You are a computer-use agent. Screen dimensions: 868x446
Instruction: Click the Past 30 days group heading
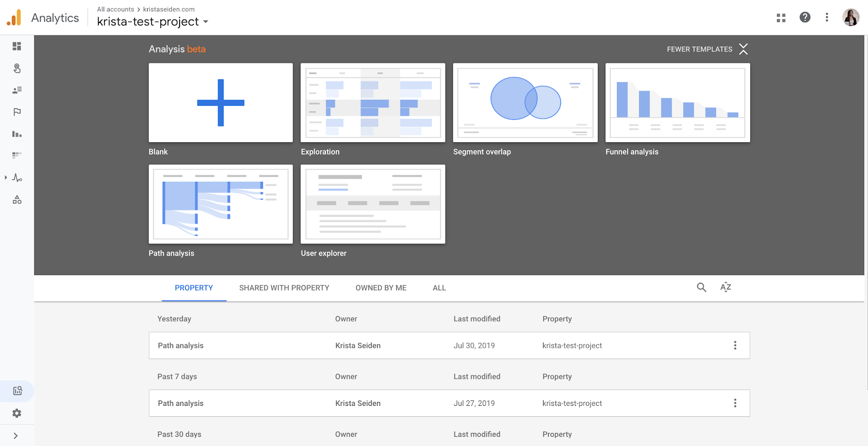click(179, 435)
